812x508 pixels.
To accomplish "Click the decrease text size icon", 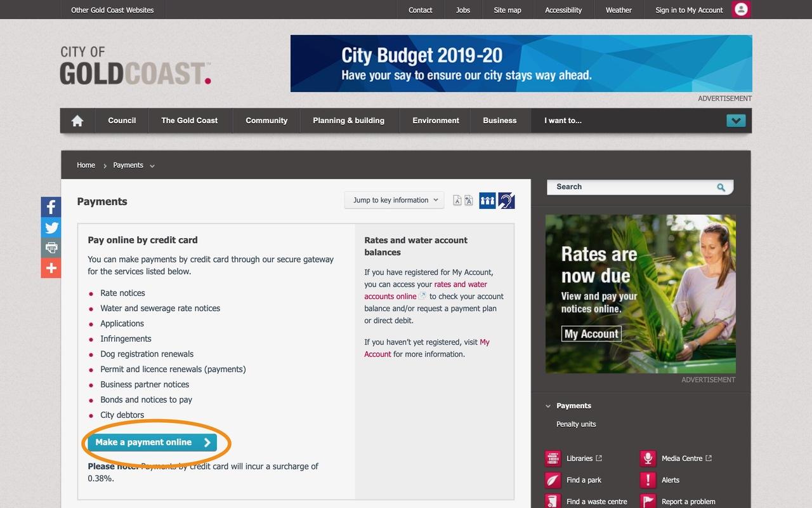I will tap(457, 201).
